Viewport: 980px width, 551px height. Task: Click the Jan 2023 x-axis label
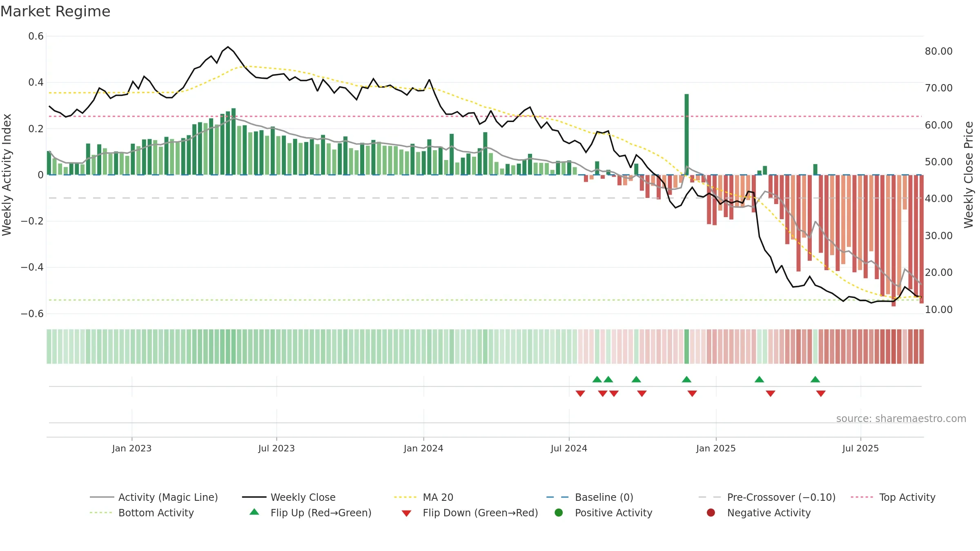click(x=132, y=448)
